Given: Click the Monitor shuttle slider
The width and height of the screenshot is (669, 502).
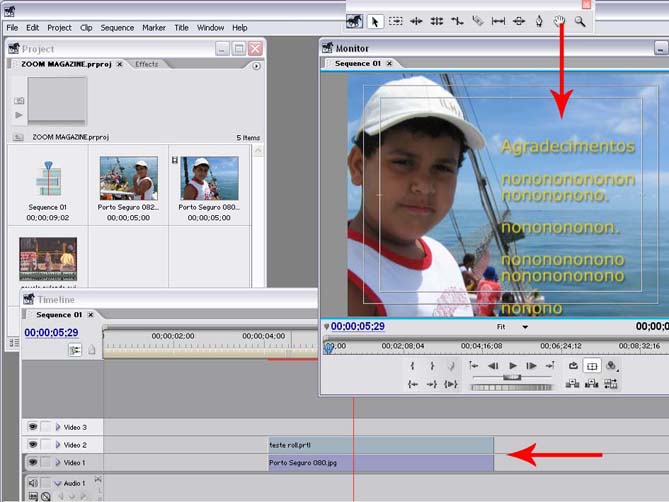Looking at the screenshot, I should coord(511,377).
